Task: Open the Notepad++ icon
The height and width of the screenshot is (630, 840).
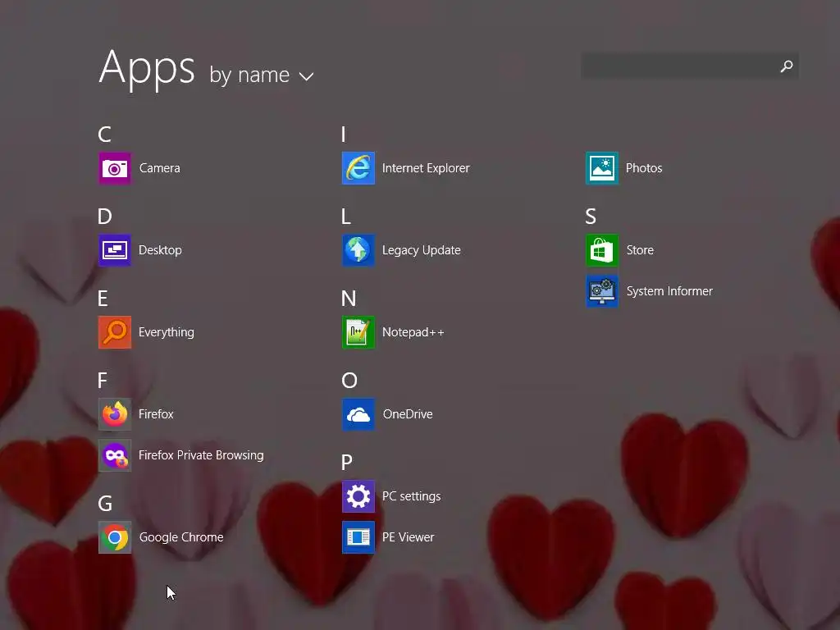Action: coord(358,332)
